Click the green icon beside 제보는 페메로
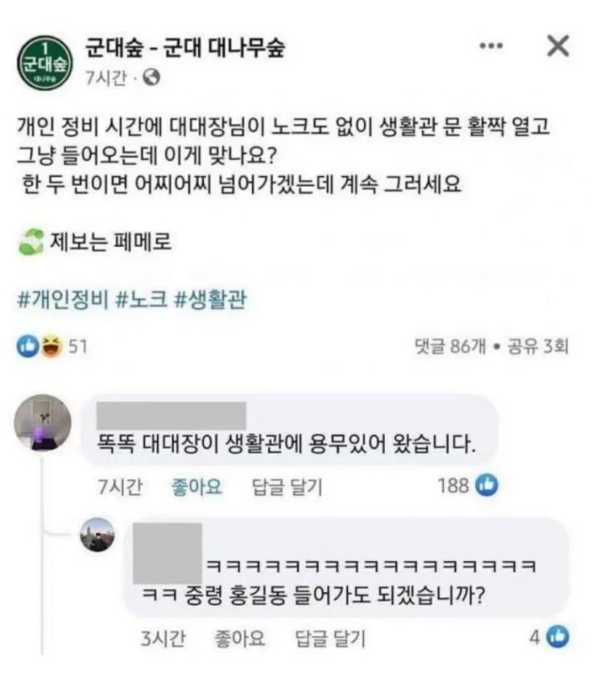This screenshot has height=700, width=599. [31, 242]
